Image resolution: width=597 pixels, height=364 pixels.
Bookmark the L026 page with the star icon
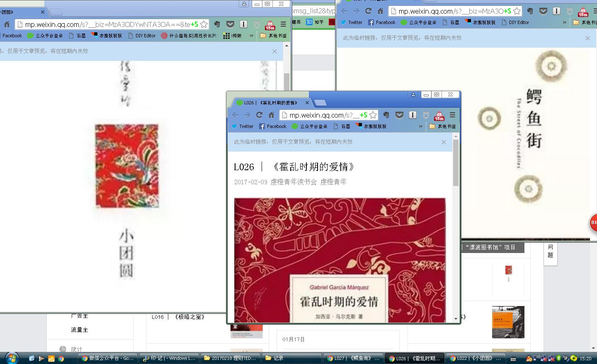(373, 115)
